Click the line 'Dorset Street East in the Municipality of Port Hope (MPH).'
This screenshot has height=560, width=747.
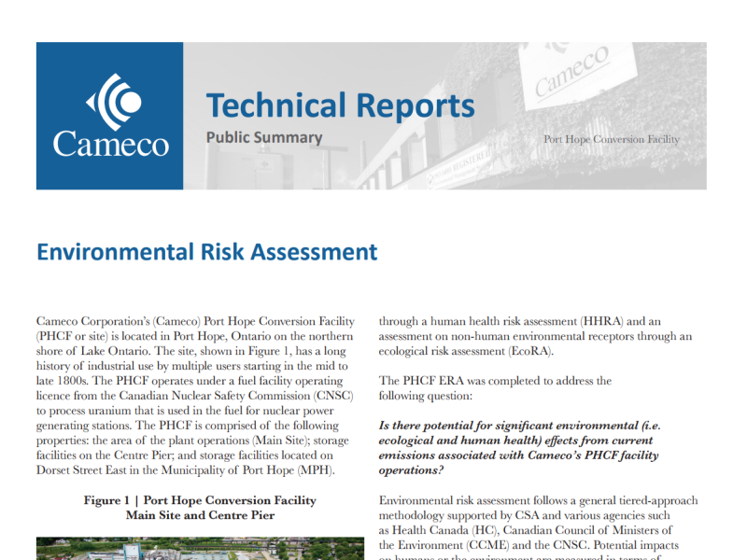[186, 470]
